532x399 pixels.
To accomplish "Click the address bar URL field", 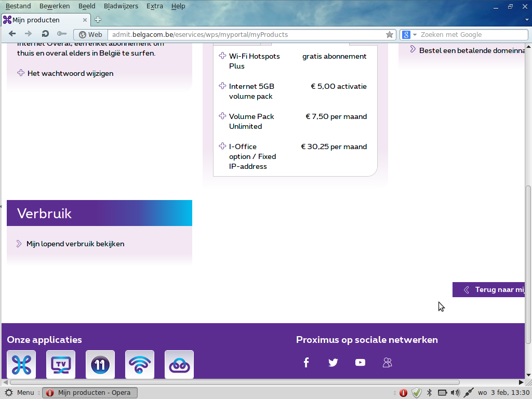I will coord(244,35).
